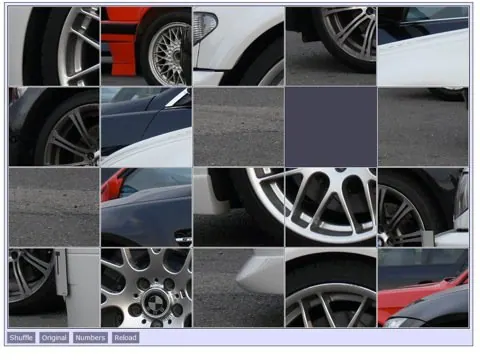Viewport: 480px width, 360px height.
Task: Click the Shuffle button
Action: (x=21, y=338)
